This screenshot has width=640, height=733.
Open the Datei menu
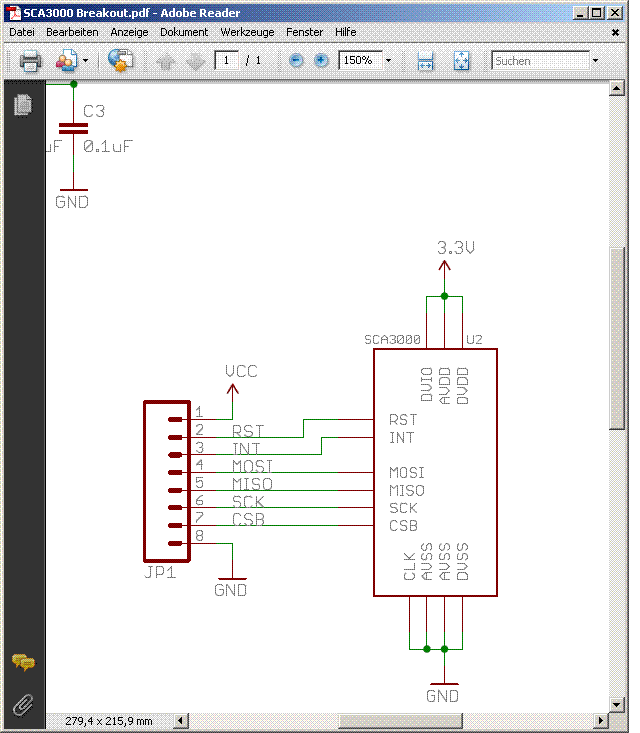tap(22, 32)
